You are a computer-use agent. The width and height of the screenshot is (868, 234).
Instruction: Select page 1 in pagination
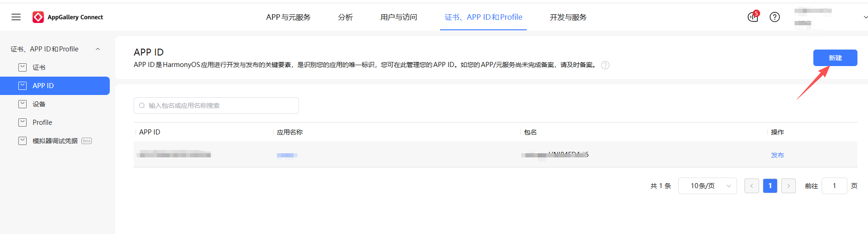(770, 186)
